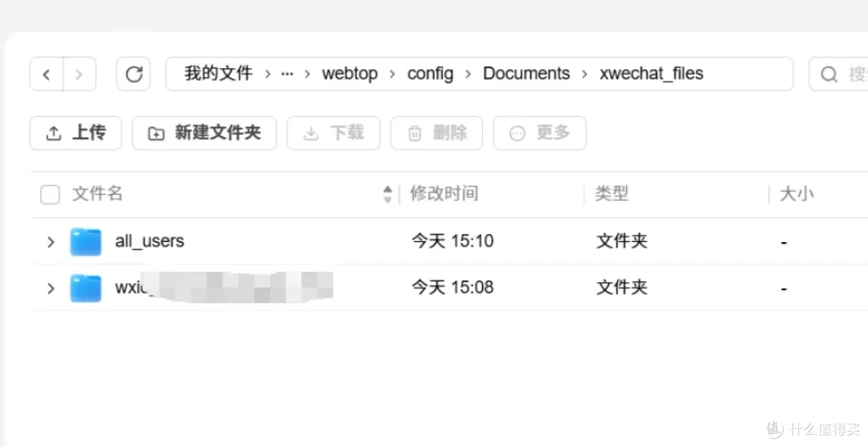Go back with the left arrow button
Screen dimensions: 868x447
(x=47, y=74)
